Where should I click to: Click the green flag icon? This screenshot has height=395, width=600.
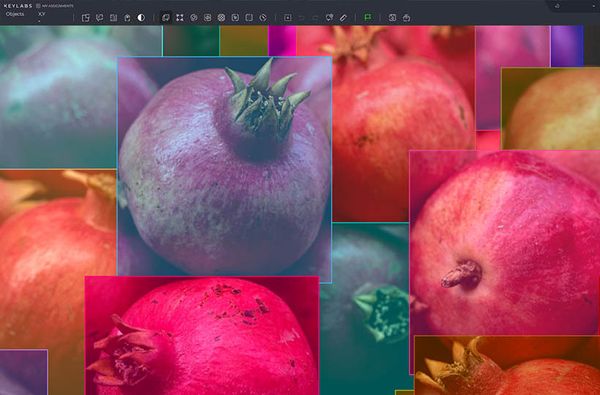tap(368, 18)
